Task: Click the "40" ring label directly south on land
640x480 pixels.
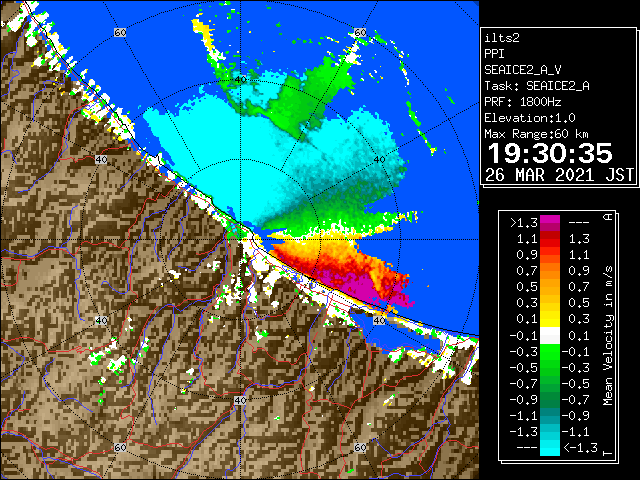Action: click(240, 400)
